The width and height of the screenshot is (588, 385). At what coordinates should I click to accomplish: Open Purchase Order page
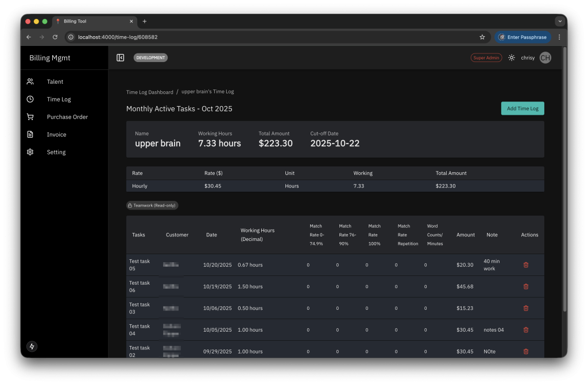[67, 117]
